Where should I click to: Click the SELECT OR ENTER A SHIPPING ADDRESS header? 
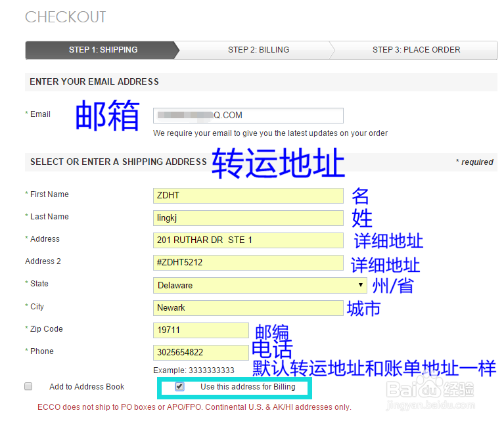click(x=118, y=162)
